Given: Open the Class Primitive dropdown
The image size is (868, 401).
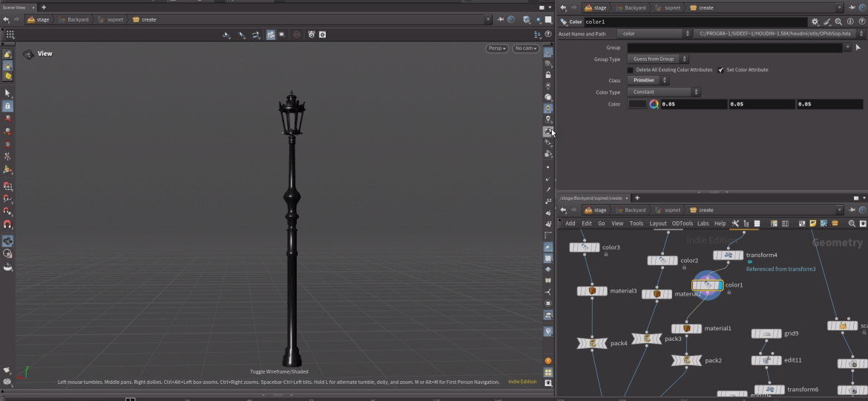Looking at the screenshot, I should click(648, 80).
